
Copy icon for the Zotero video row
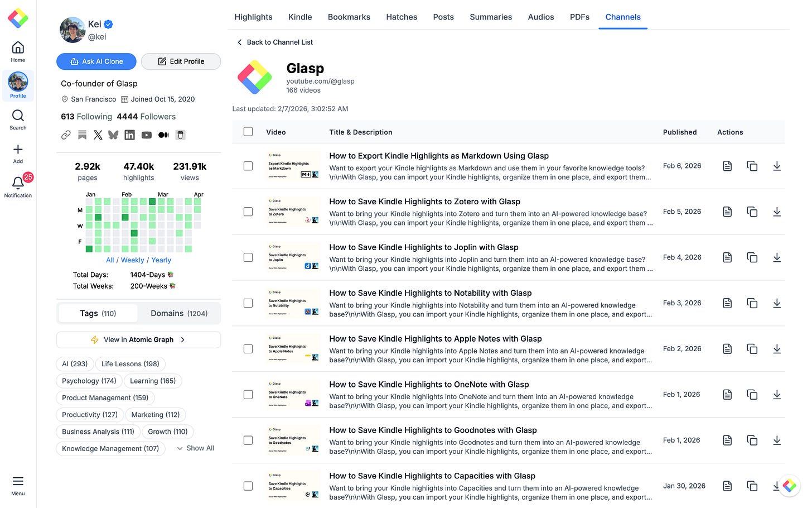click(x=752, y=212)
